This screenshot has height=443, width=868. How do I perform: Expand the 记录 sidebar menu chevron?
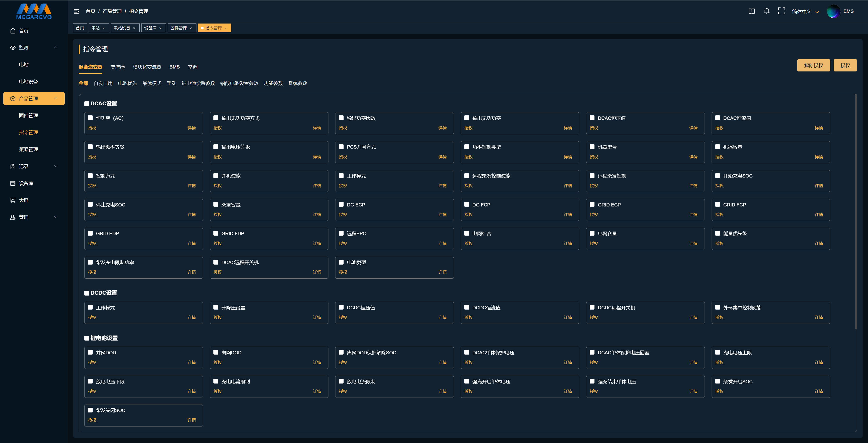(x=56, y=166)
